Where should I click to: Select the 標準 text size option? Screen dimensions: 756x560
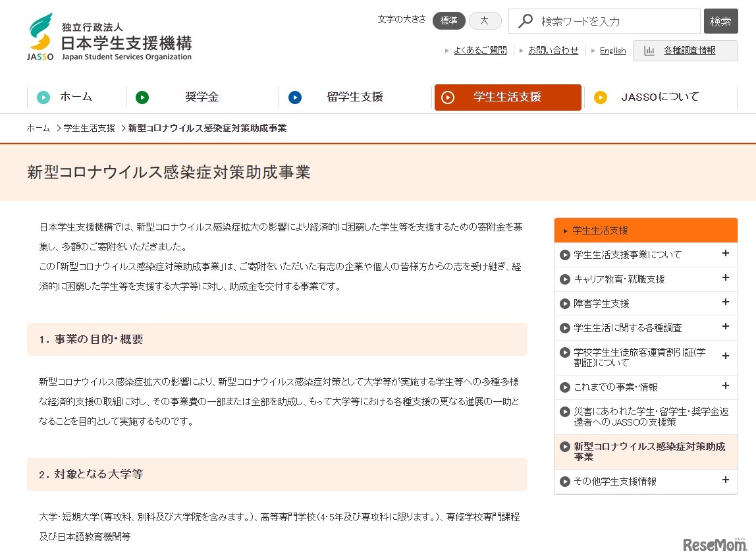coord(448,20)
